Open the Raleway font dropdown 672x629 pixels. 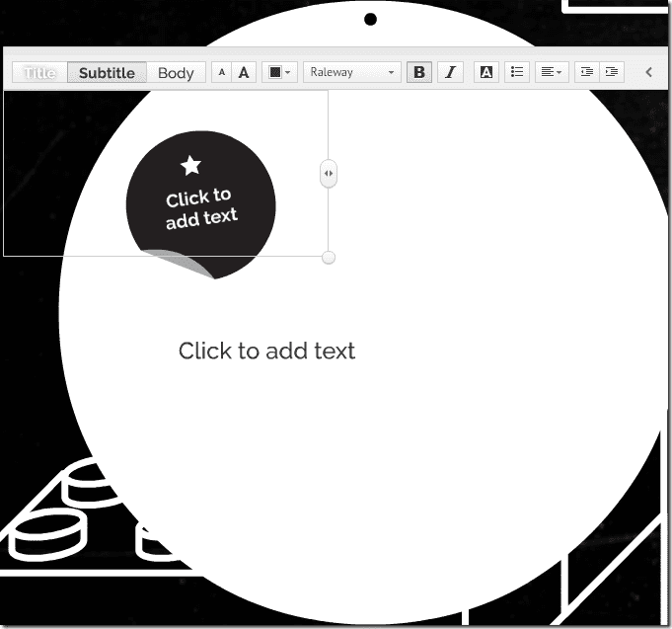pyautogui.click(x=352, y=72)
